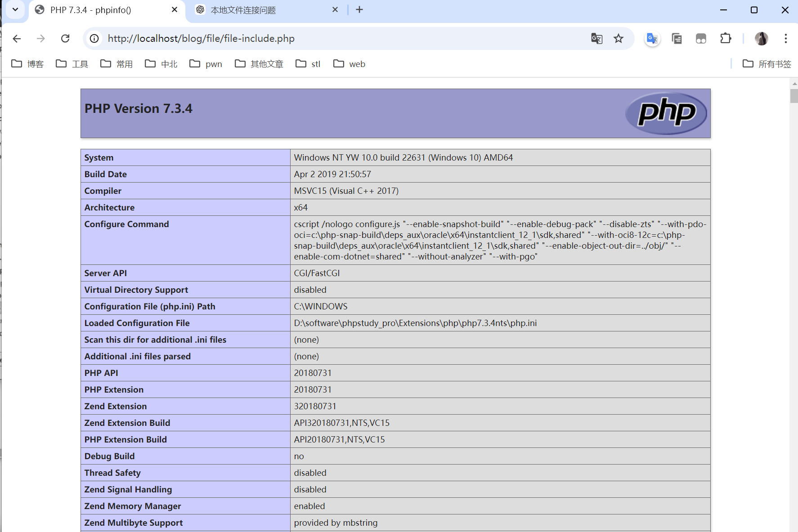Open the Google Translate extension icon
The image size is (798, 532).
[652, 39]
